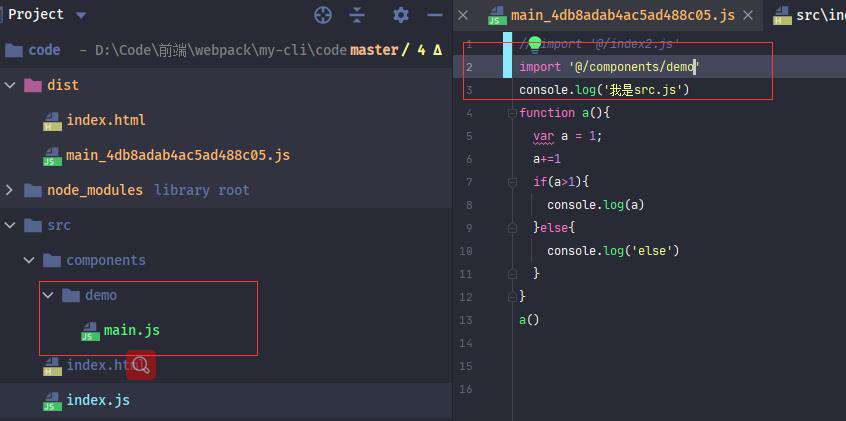Image resolution: width=846 pixels, height=421 pixels.
Task: Collapse the src folder chevron
Action: [x=10, y=225]
